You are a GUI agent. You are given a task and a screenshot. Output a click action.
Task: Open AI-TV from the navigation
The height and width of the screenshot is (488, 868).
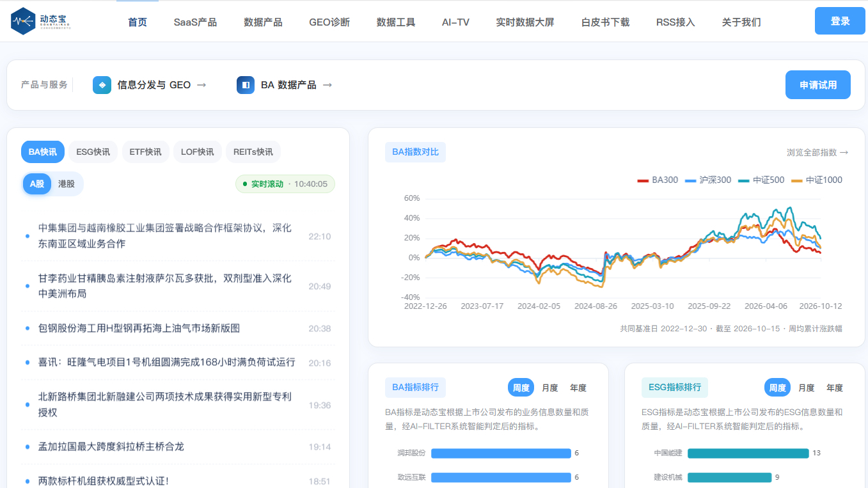(x=455, y=22)
